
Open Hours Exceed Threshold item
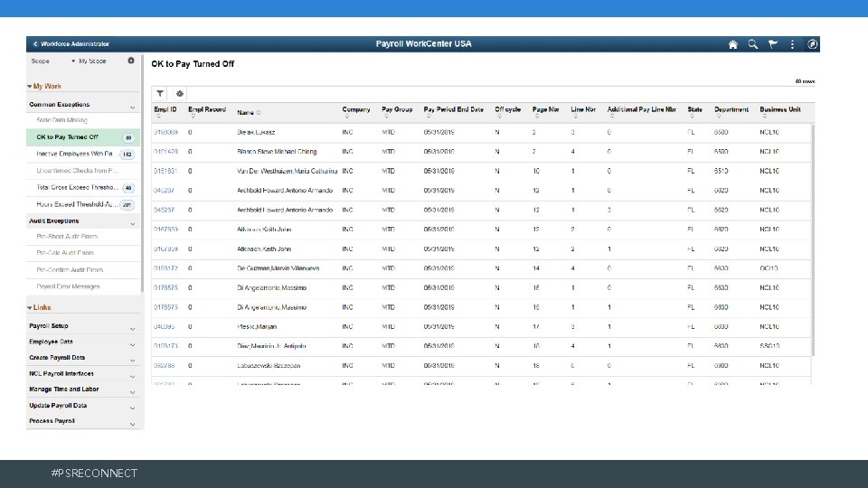coord(83,205)
